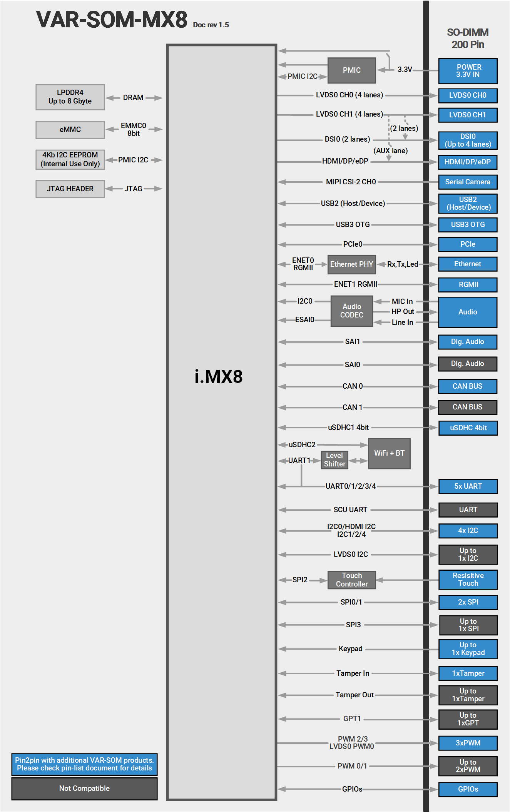
Task: Select the 4Kb I2C EEPROM block
Action: [70, 159]
